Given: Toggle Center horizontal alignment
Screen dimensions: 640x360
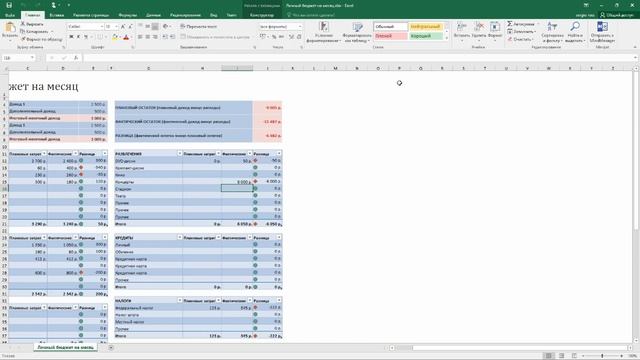Looking at the screenshot, I should click(x=147, y=37).
